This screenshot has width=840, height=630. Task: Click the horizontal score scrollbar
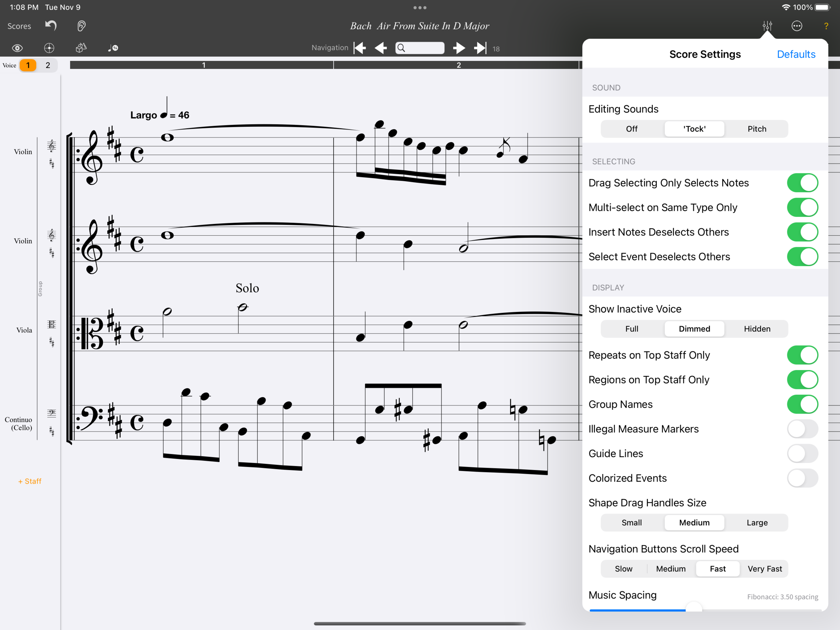point(420,624)
